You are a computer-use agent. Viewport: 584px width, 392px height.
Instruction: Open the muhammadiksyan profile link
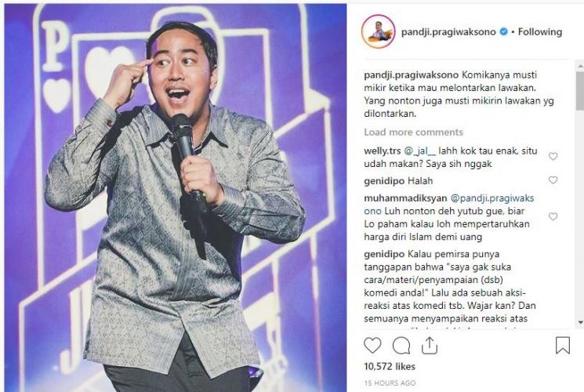[405, 198]
